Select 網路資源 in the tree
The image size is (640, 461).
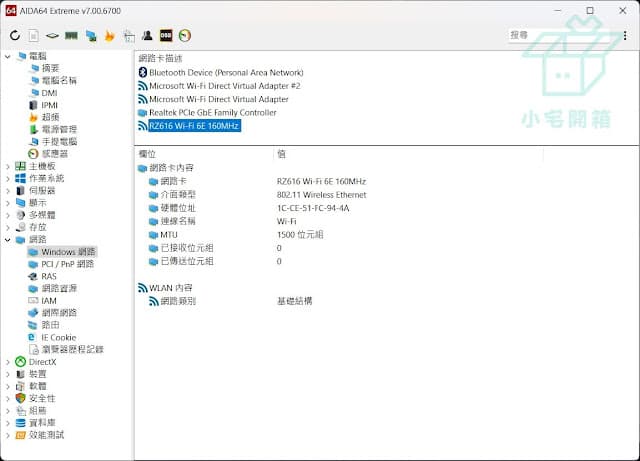pyautogui.click(x=59, y=289)
